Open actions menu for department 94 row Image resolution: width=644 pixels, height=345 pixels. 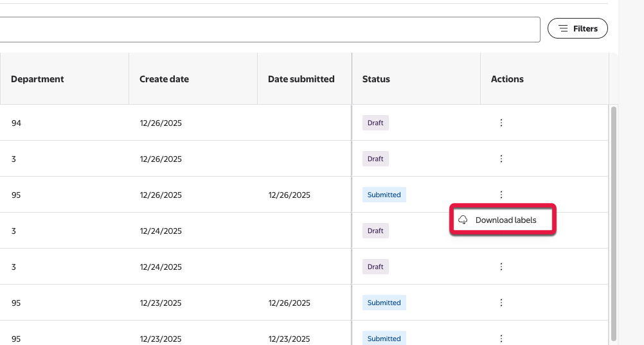click(x=501, y=123)
